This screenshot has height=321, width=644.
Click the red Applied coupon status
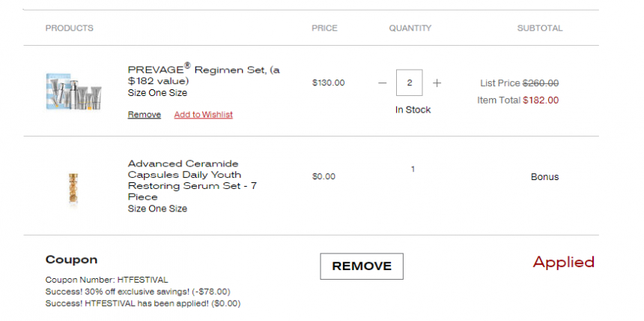(x=563, y=262)
